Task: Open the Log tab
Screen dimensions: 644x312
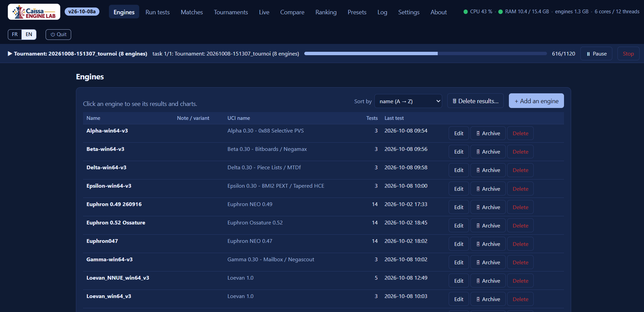Action: point(382,12)
